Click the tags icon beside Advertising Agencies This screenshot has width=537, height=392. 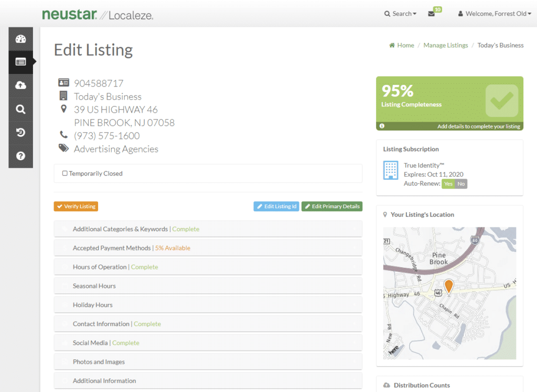point(63,148)
